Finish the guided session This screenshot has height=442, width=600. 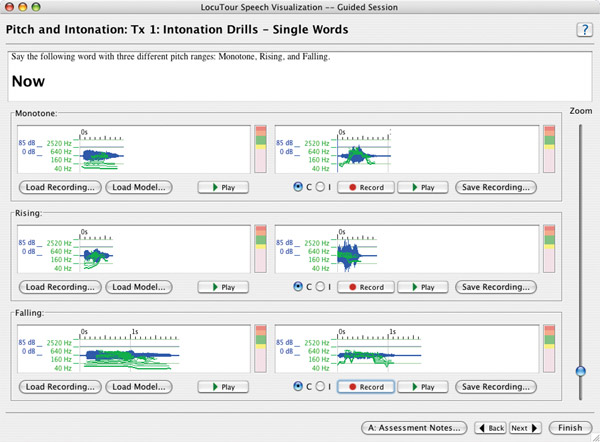(570, 428)
